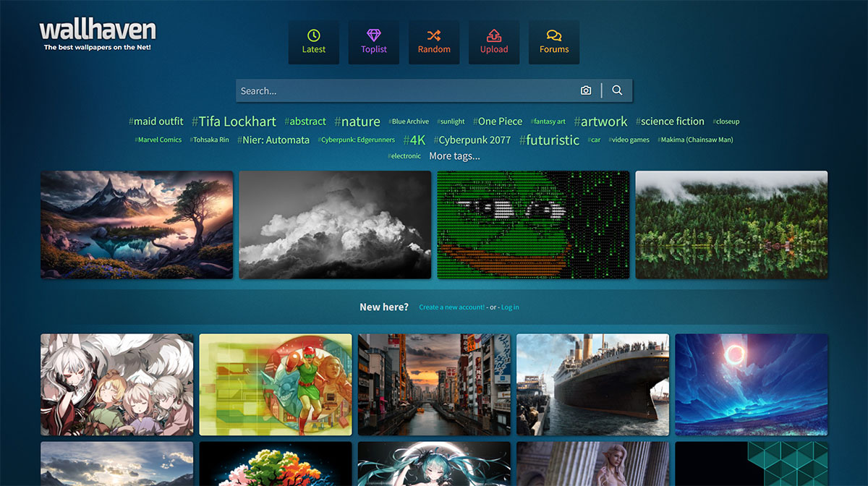
Task: Select the Toplist diamond icon
Action: (x=373, y=35)
